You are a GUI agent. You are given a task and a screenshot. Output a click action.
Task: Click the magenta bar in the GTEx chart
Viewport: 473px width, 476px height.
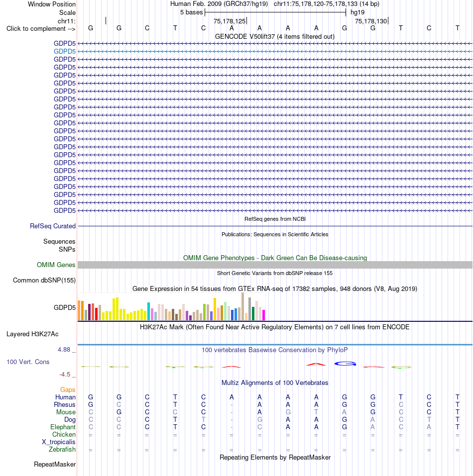[x=264, y=315]
